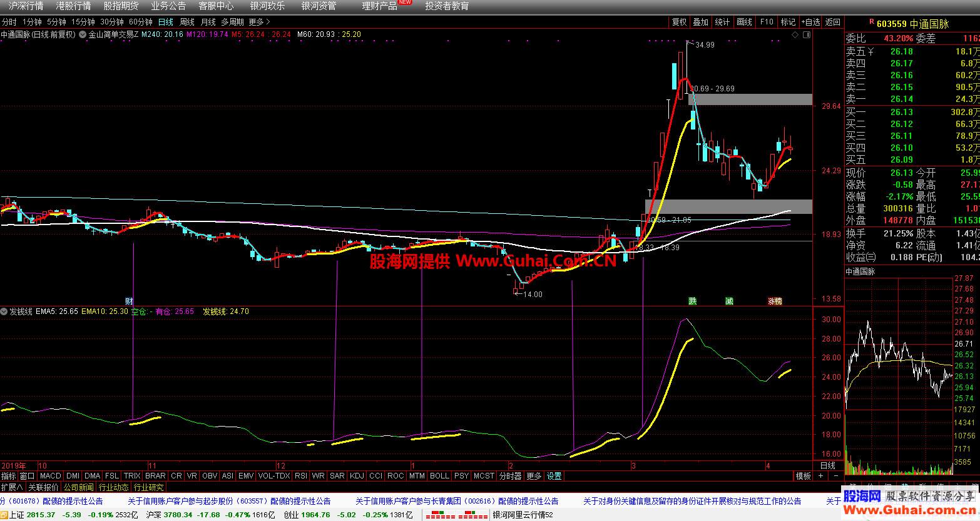The image size is (980, 521).
Task: Select the 窗口 tab
Action: 28,476
